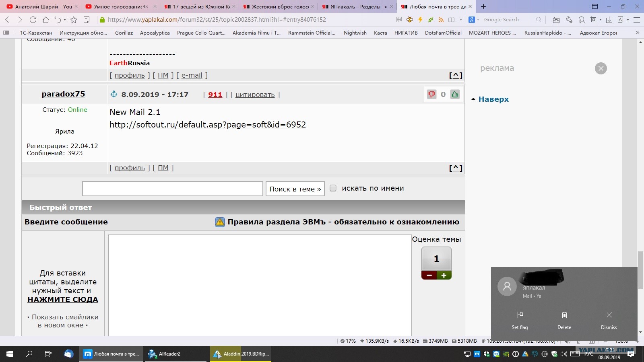Viewport: 644px width, 362px height.
Task: Click the anchor permalink icon beside 8.09.2019
Action: [x=114, y=94]
